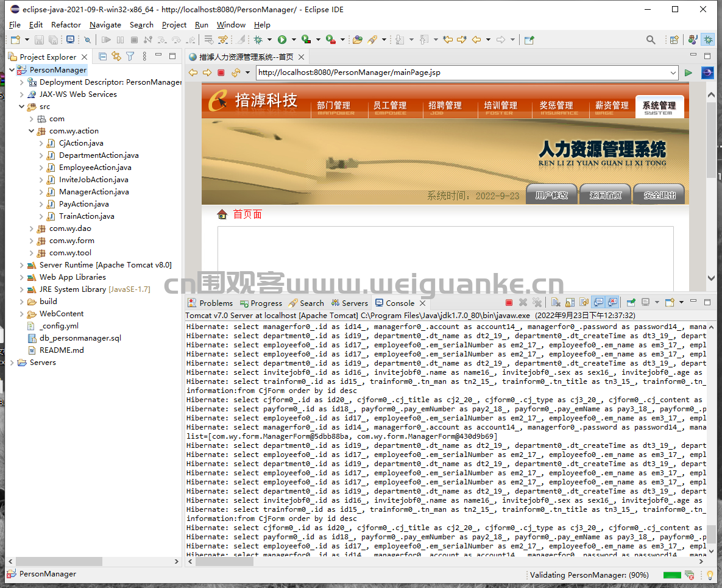Screen dimensions: 722x588
Task: Toggle Link with Editor in Project Explorer
Action: click(x=116, y=57)
